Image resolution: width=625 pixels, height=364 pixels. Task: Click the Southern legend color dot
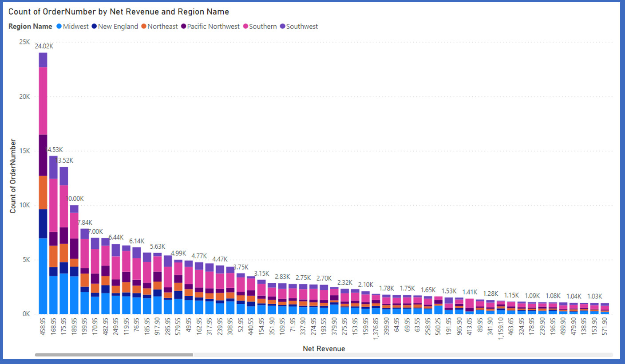245,27
